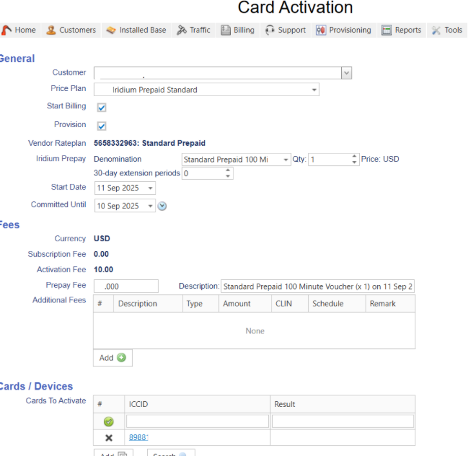Click the Installed Base icon
Screen dimensions: 476x456
pos(111,30)
